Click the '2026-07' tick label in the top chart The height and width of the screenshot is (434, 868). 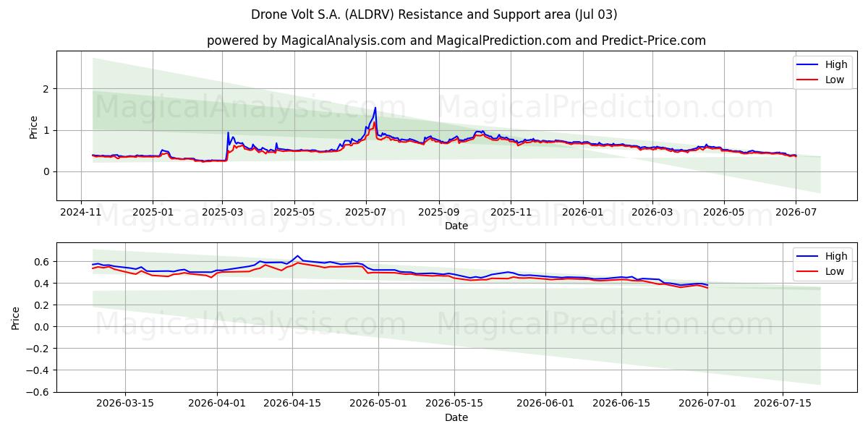pos(796,212)
